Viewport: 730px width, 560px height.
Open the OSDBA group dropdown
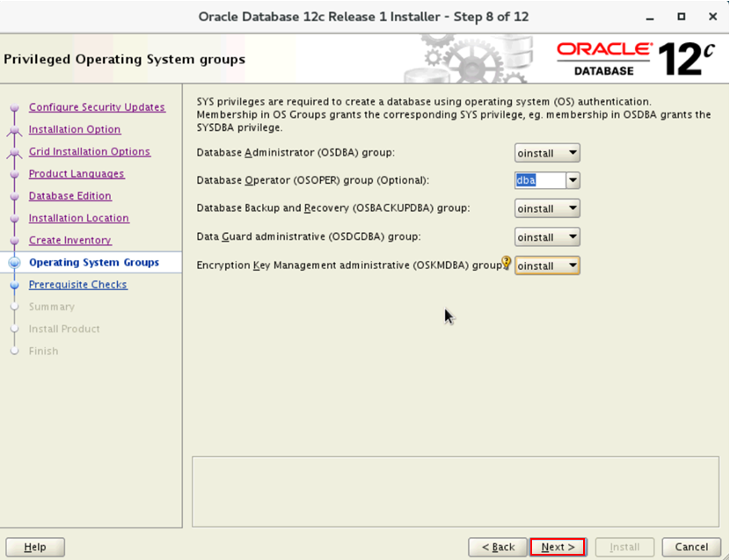click(547, 153)
